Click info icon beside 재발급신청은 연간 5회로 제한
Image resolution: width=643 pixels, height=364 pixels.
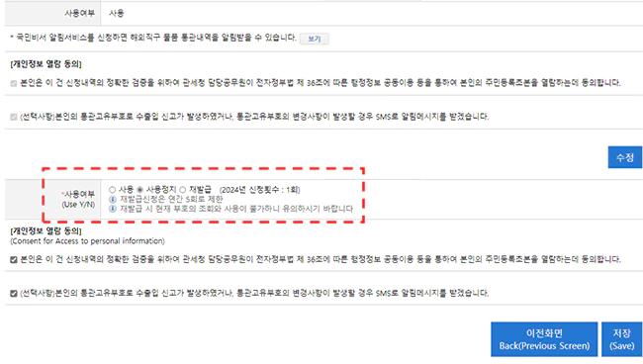tap(113, 200)
